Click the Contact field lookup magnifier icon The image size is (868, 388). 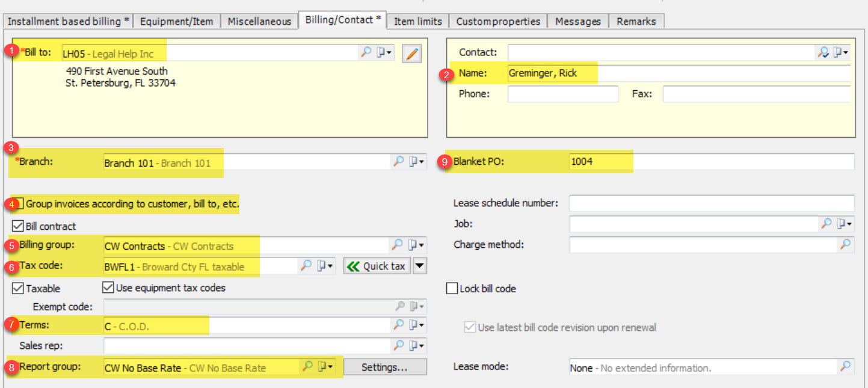pos(823,53)
